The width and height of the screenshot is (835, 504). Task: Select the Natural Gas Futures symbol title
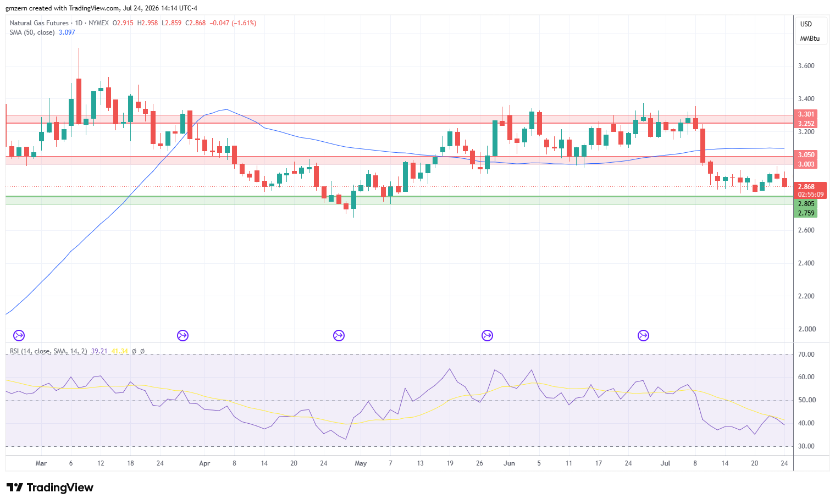[39, 23]
